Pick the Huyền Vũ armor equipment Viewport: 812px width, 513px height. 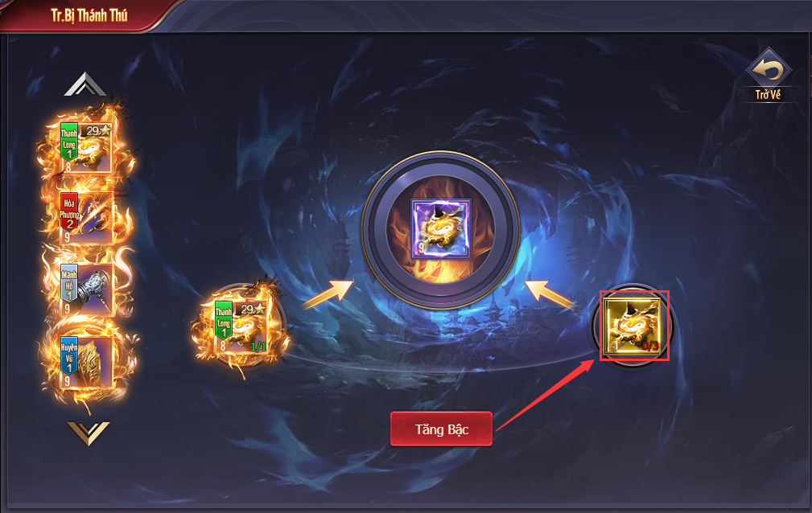pyautogui.click(x=86, y=361)
